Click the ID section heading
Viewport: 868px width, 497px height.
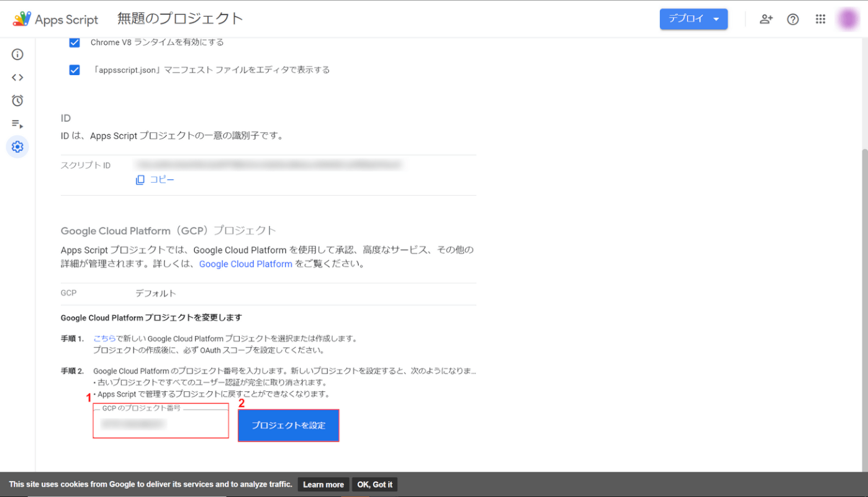pos(66,119)
